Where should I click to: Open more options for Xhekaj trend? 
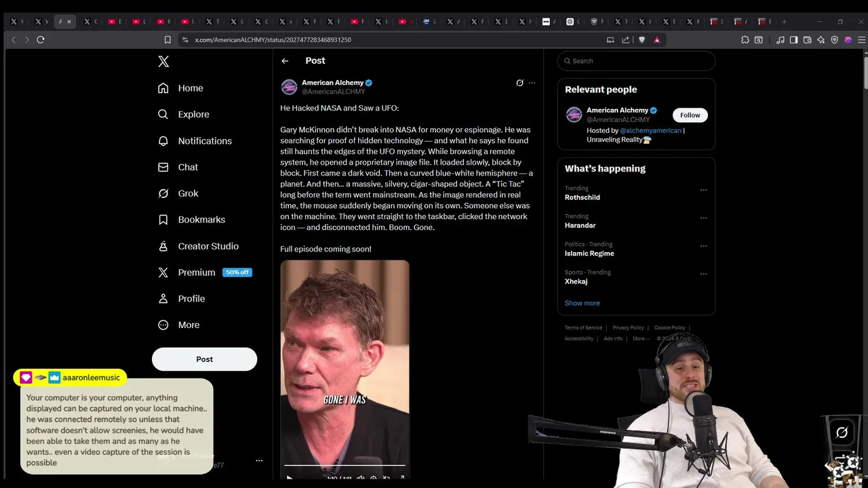coord(703,274)
